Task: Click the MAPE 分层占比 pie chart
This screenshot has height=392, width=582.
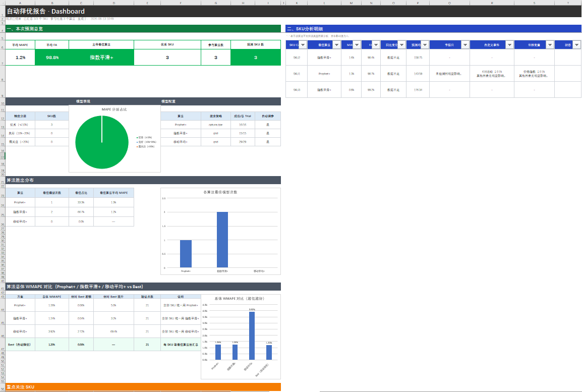Action: (102, 142)
